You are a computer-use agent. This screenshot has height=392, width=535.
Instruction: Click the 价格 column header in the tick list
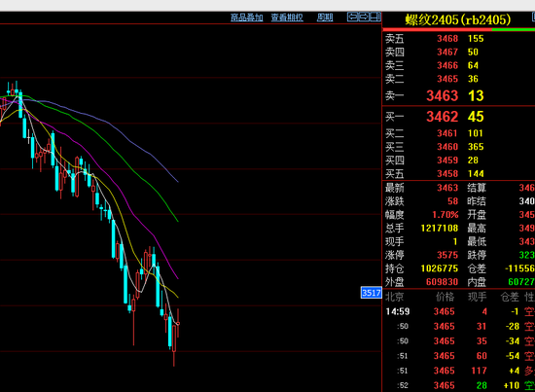[445, 297]
